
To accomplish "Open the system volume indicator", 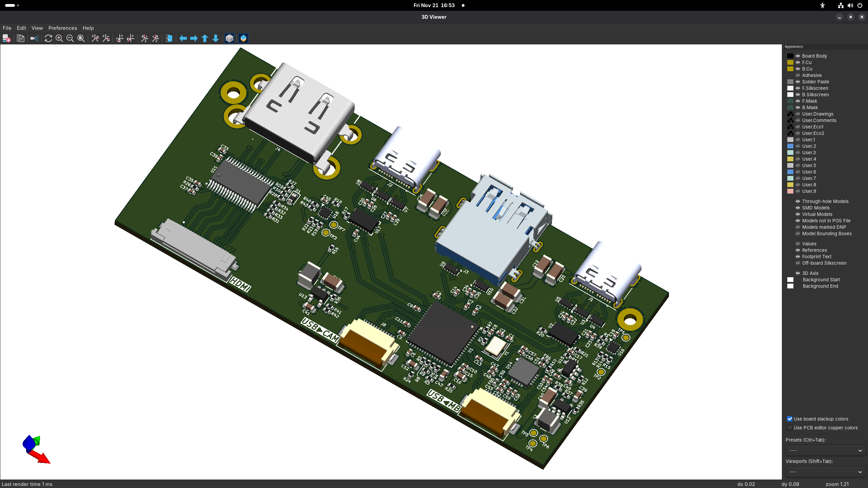I will [850, 5].
